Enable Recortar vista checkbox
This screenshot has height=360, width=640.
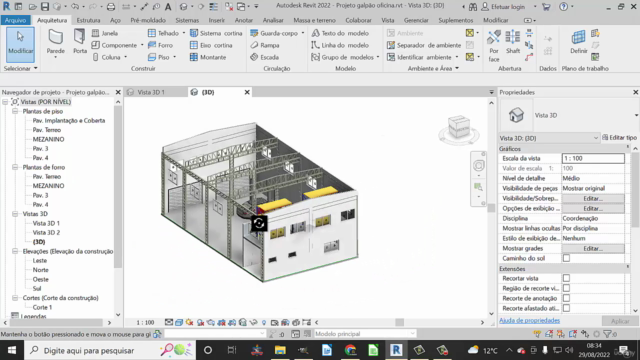(566, 278)
